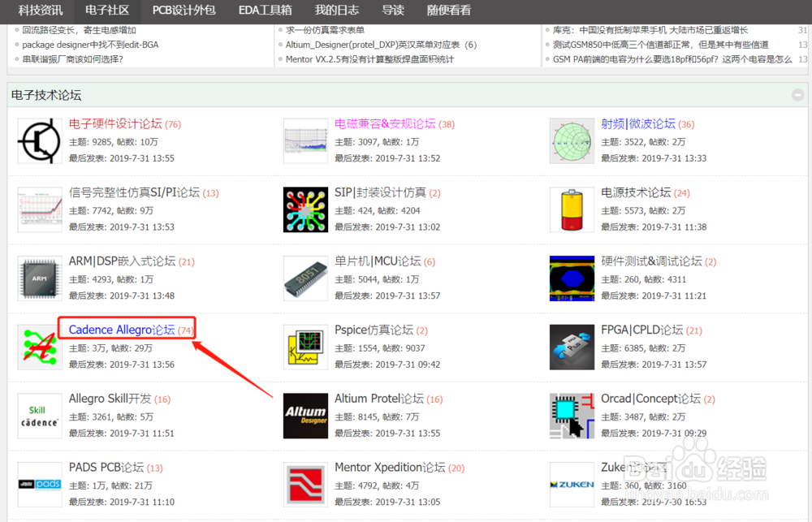Click the Orcad|Concept forum icon

572,416
